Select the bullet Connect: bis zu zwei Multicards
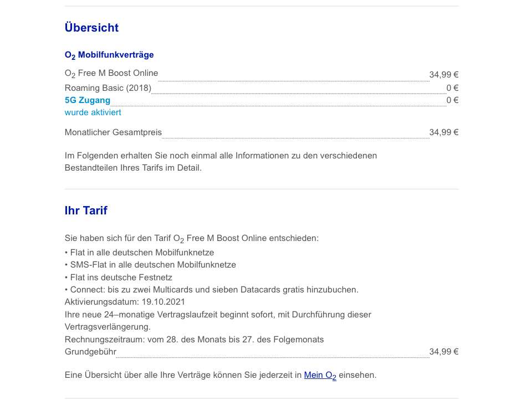This screenshot has width=532, height=400. coord(212,290)
